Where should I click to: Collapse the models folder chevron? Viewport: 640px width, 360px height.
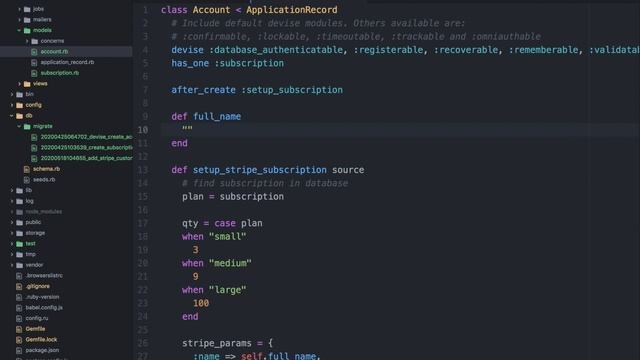coord(19,30)
